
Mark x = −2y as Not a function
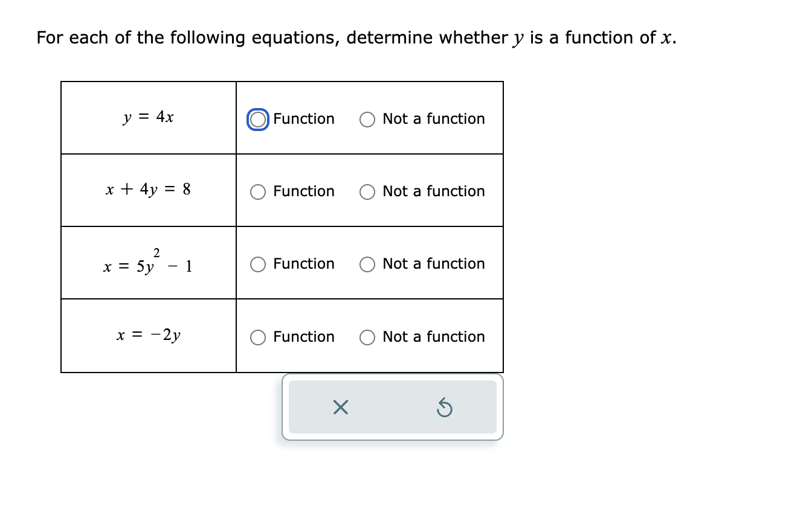coord(367,337)
